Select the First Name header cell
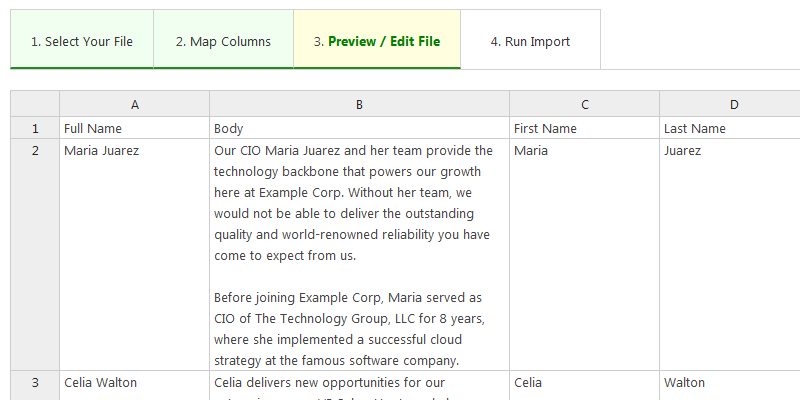 click(x=584, y=128)
